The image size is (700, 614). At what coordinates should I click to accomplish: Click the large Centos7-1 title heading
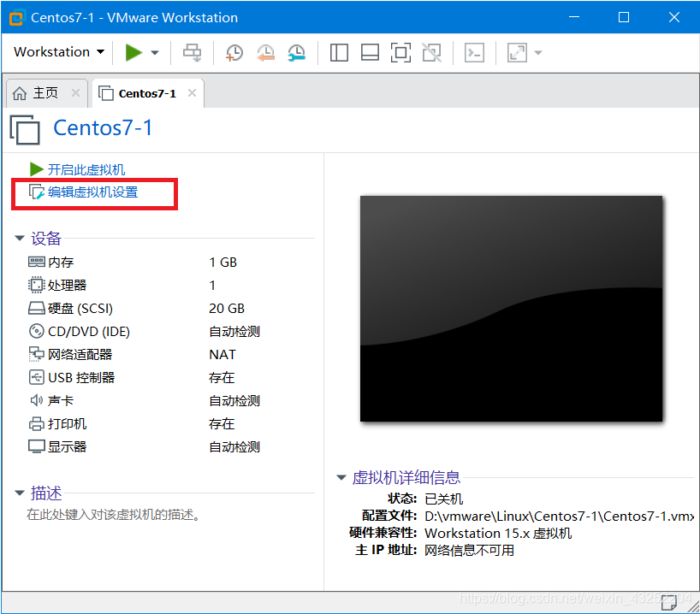[x=103, y=128]
